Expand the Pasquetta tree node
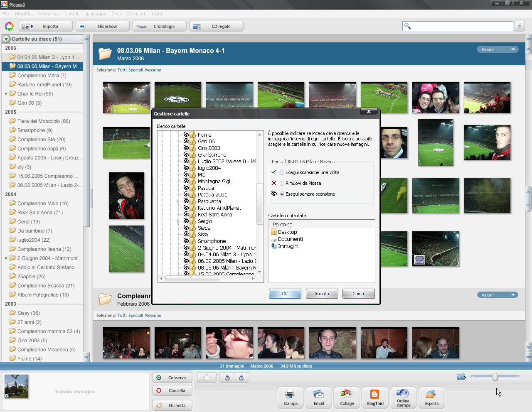 coord(178,201)
